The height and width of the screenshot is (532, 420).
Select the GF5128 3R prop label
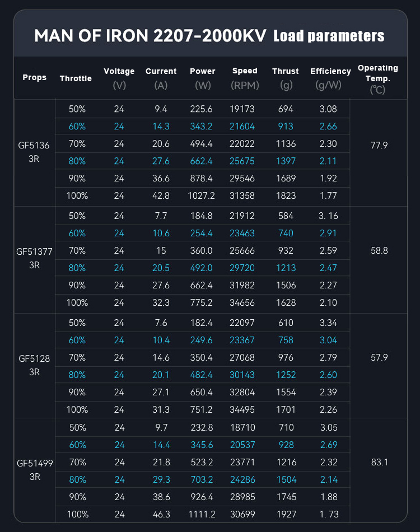coord(34,365)
